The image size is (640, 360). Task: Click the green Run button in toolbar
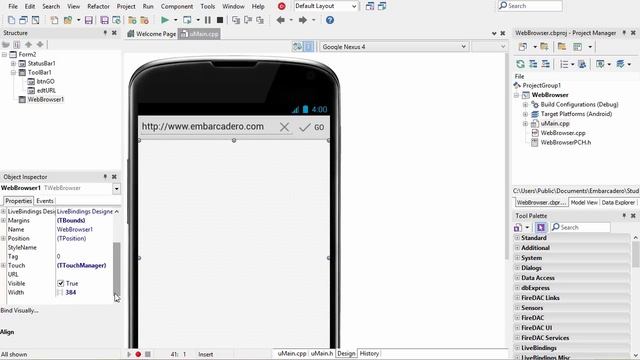click(165, 20)
